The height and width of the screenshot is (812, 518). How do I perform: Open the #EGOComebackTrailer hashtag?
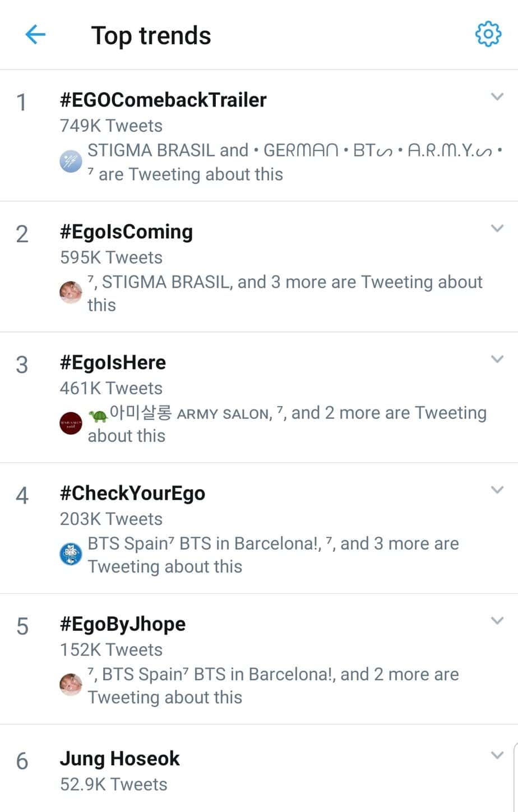pyautogui.click(x=163, y=100)
